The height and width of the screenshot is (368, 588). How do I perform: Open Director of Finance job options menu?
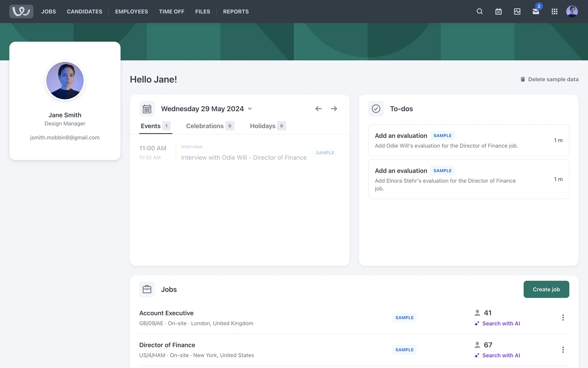pyautogui.click(x=563, y=350)
